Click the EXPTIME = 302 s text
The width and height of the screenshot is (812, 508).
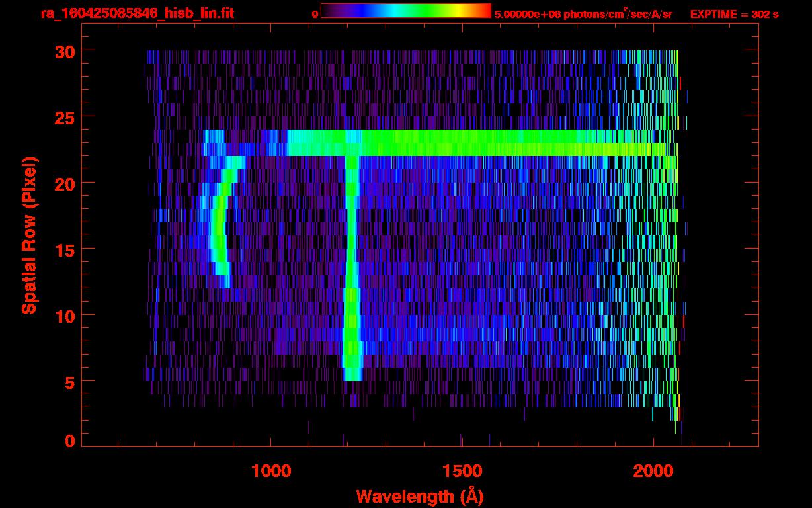(x=734, y=14)
